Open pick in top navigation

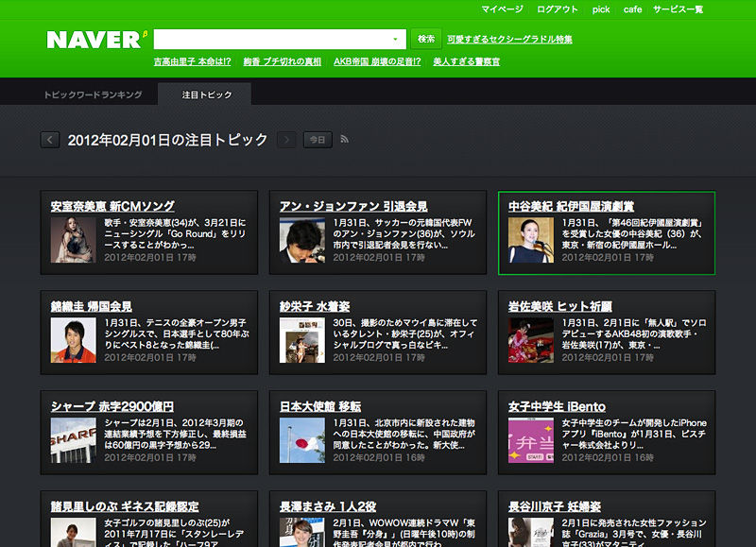(x=601, y=9)
